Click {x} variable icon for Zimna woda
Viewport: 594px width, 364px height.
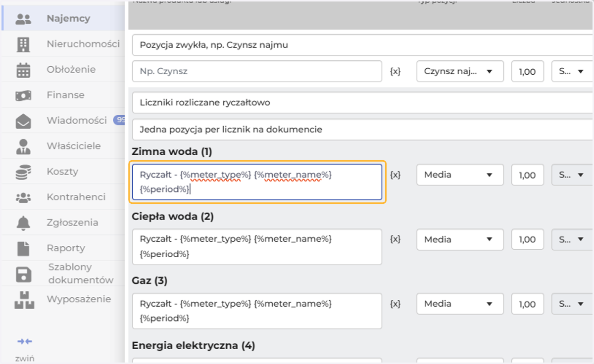click(395, 175)
